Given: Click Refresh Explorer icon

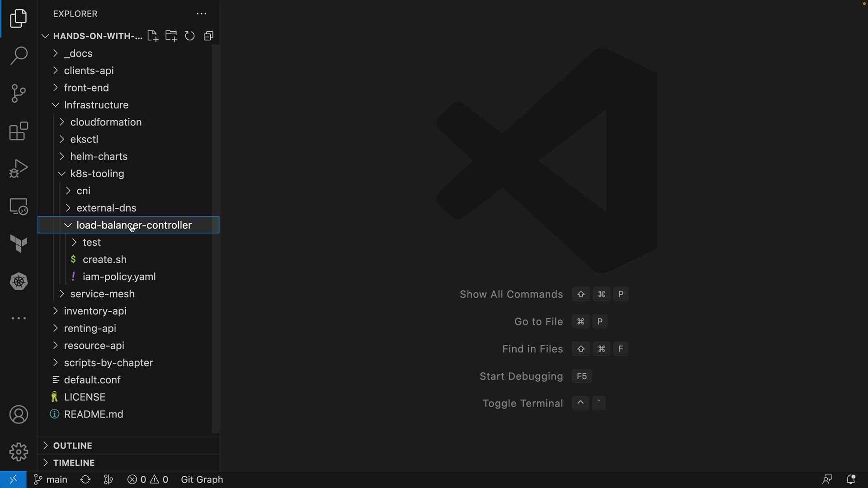Looking at the screenshot, I should coord(190,36).
